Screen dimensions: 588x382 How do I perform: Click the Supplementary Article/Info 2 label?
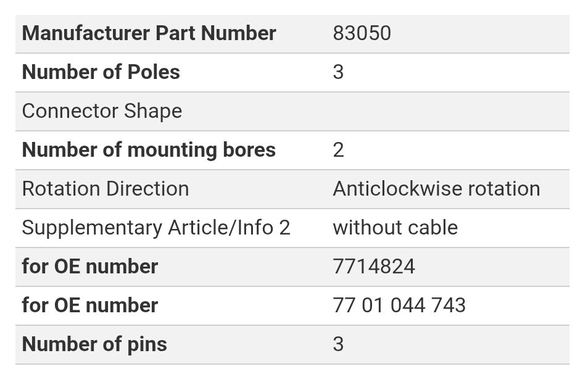(155, 228)
